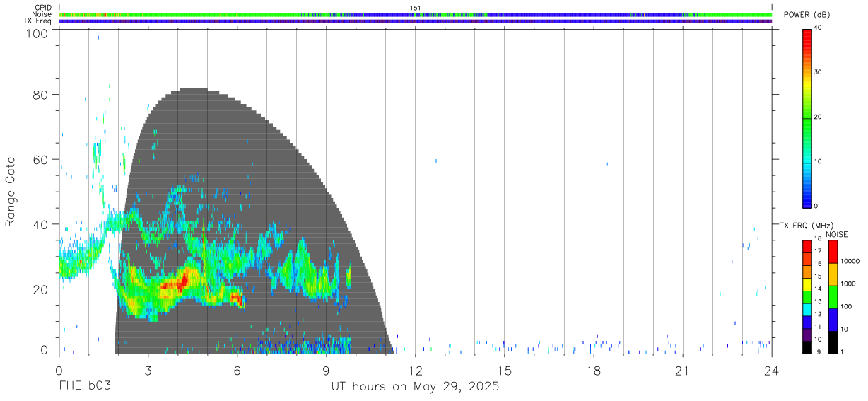Click the x-axis tick label 15
868x401 pixels.
click(504, 371)
